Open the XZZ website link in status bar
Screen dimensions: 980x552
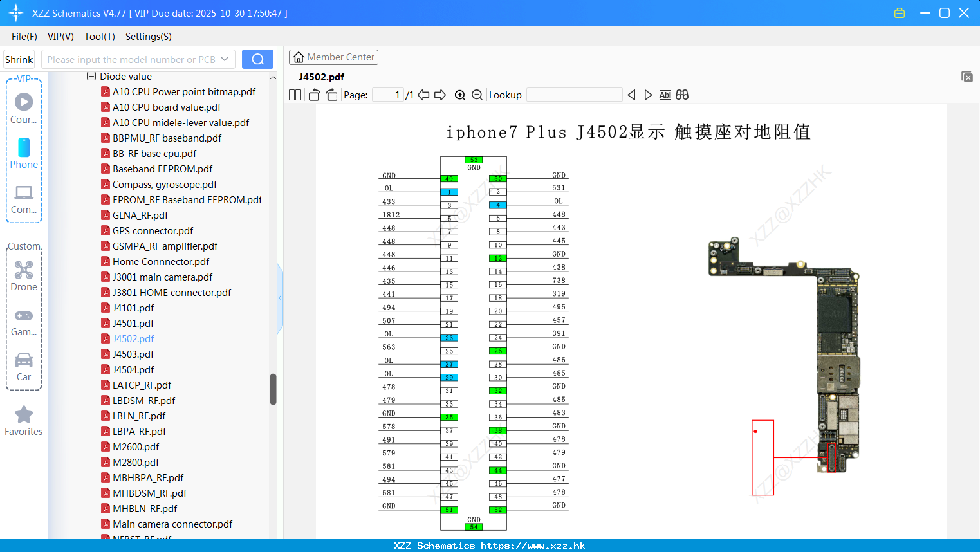[533, 546]
